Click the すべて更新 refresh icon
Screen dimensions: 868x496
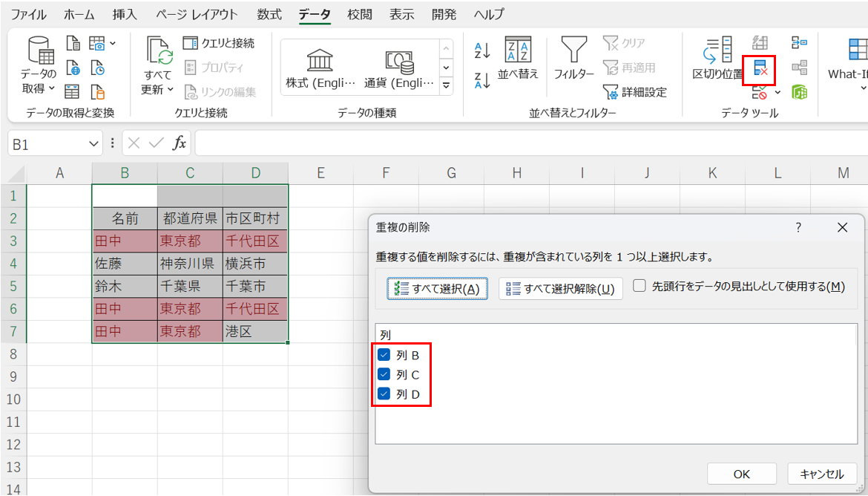point(160,51)
